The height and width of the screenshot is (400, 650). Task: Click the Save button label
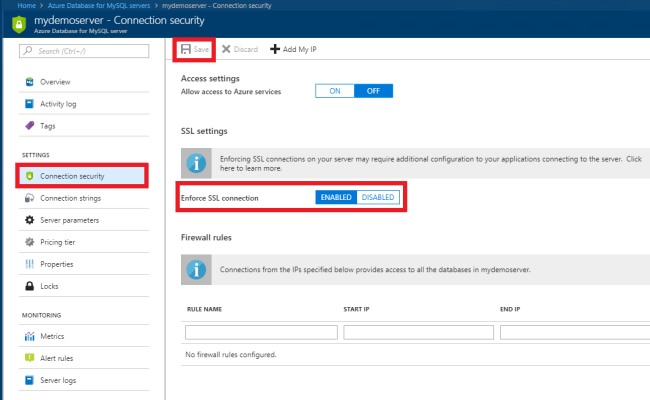pos(201,49)
